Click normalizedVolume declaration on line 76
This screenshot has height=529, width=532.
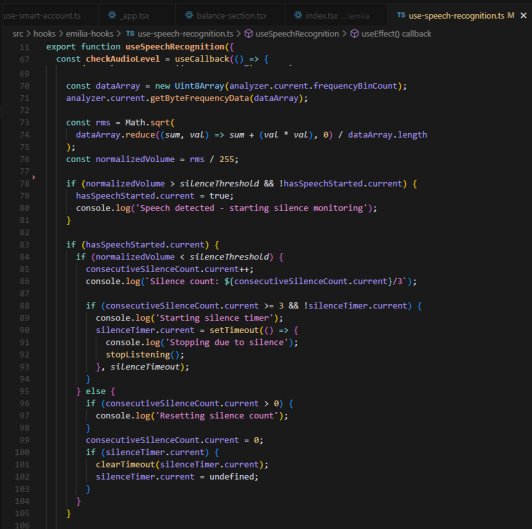pyautogui.click(x=135, y=159)
